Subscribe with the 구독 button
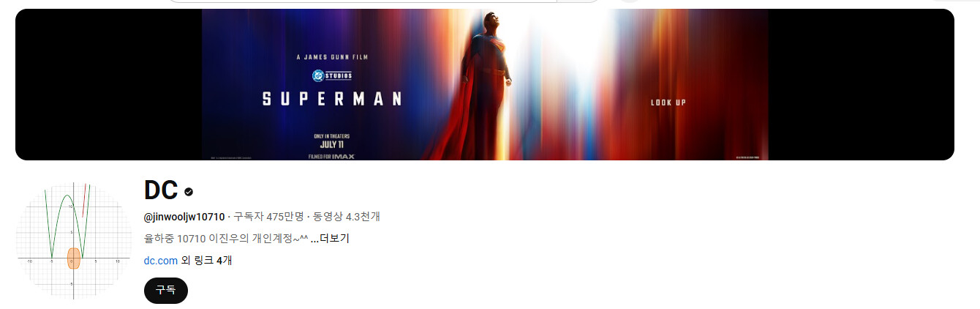Image resolution: width=980 pixels, height=309 pixels. (166, 290)
